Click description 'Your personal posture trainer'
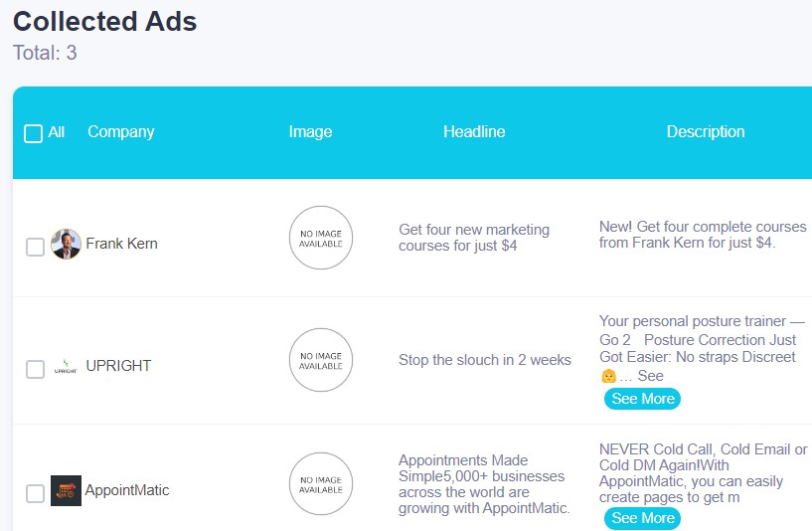The width and height of the screenshot is (812, 531). [703, 348]
